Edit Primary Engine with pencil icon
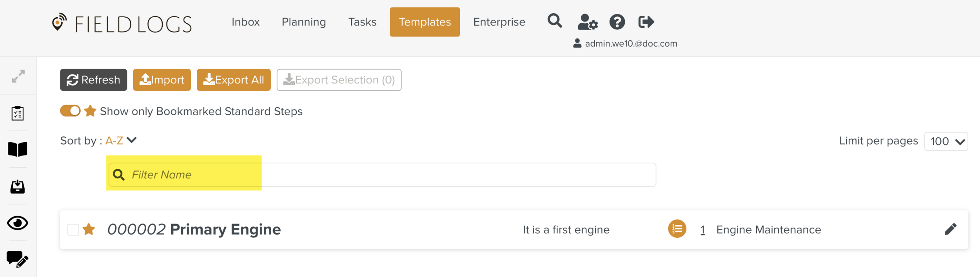Viewport: 980px width, 277px height. tap(950, 229)
